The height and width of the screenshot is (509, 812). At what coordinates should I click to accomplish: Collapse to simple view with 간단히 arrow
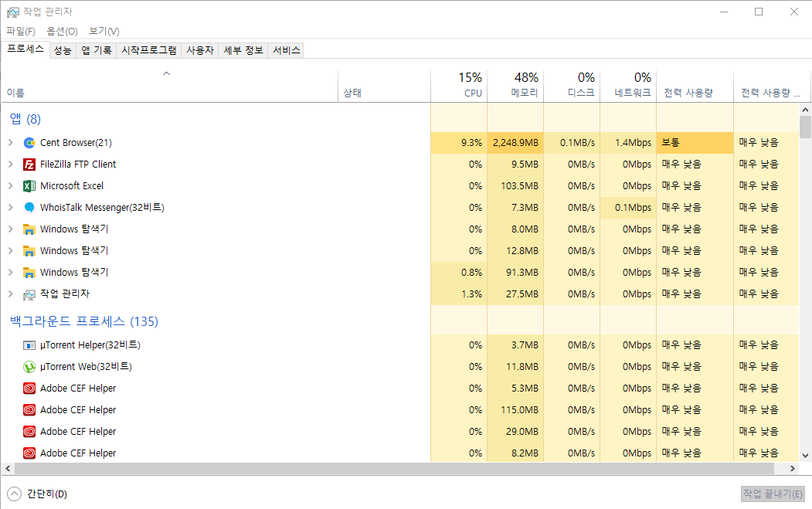pos(15,494)
